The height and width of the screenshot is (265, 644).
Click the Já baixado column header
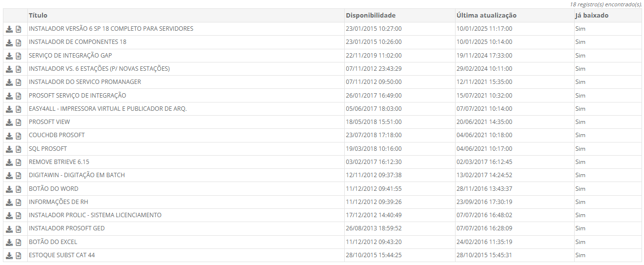pos(591,16)
